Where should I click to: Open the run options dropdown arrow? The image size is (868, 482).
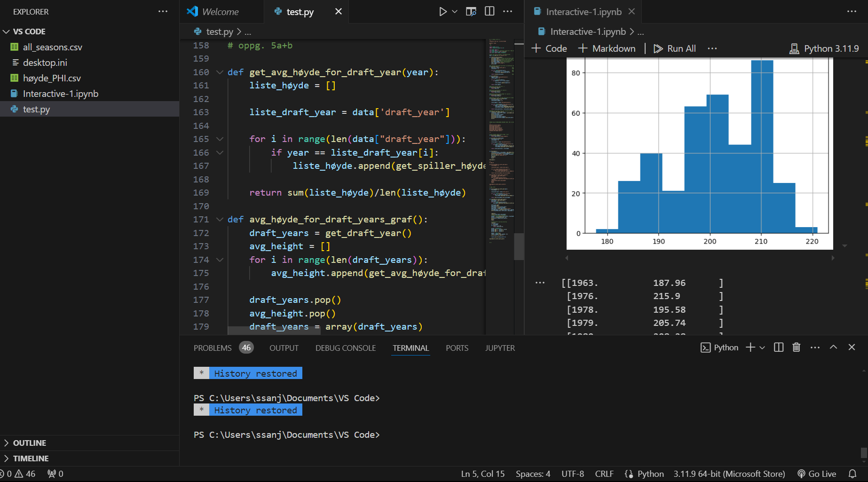click(x=455, y=12)
